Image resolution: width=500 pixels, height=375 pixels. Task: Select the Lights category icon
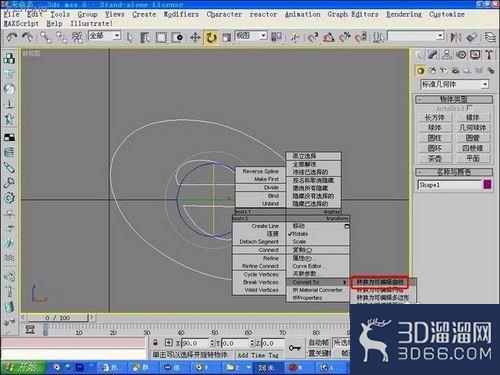tap(444, 71)
